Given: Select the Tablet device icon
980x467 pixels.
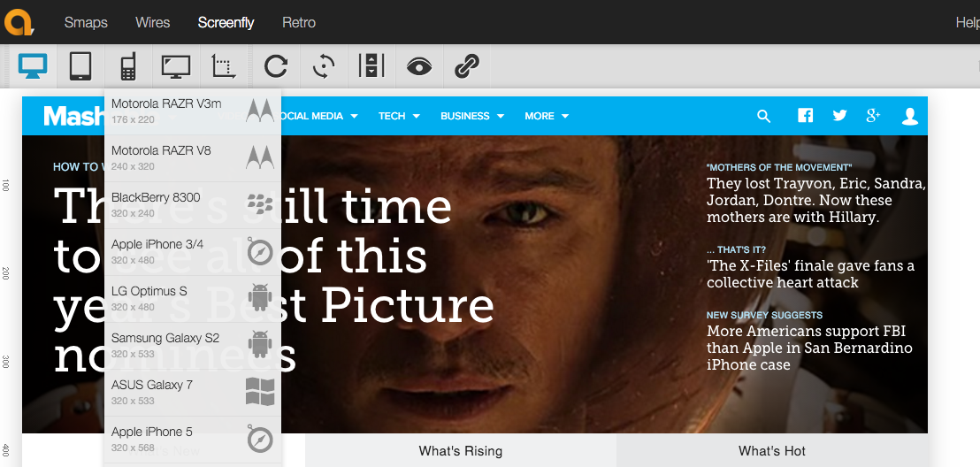Looking at the screenshot, I should click(x=80, y=65).
